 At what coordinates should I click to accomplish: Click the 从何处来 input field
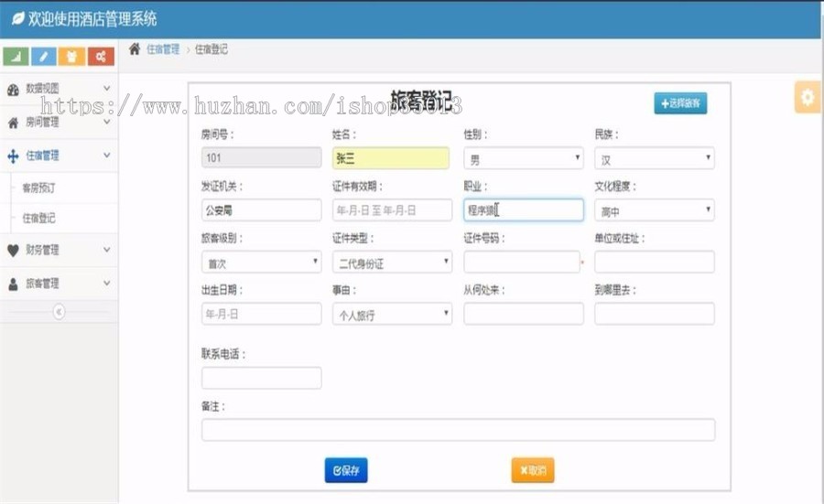tap(524, 314)
